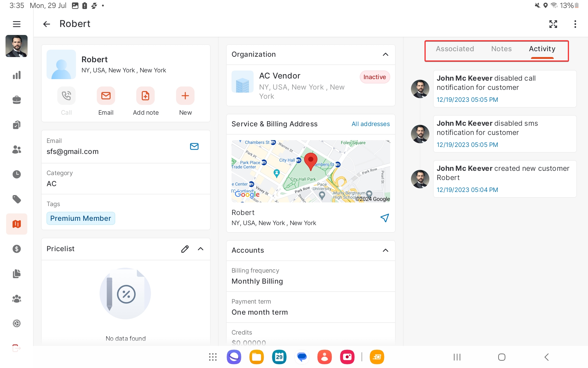This screenshot has height=368, width=588.
Task: Go back using the arrow beside Robert
Action: (47, 24)
